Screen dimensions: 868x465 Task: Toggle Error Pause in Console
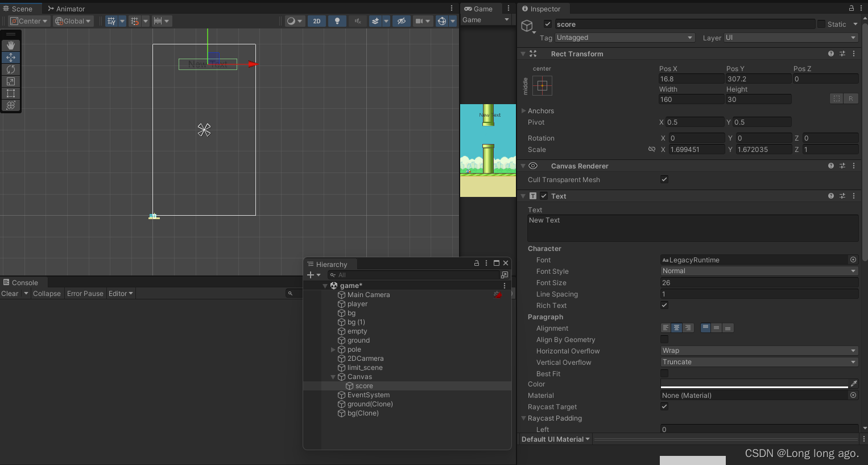(85, 294)
